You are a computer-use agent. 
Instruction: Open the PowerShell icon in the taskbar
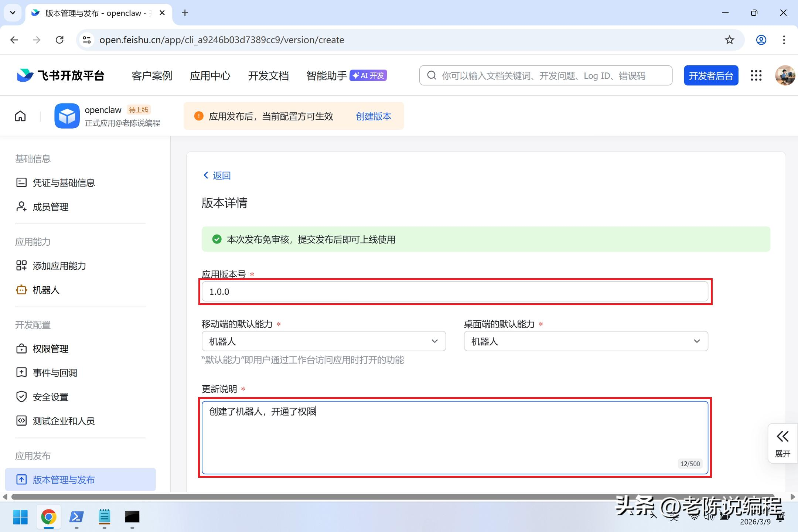[76, 517]
